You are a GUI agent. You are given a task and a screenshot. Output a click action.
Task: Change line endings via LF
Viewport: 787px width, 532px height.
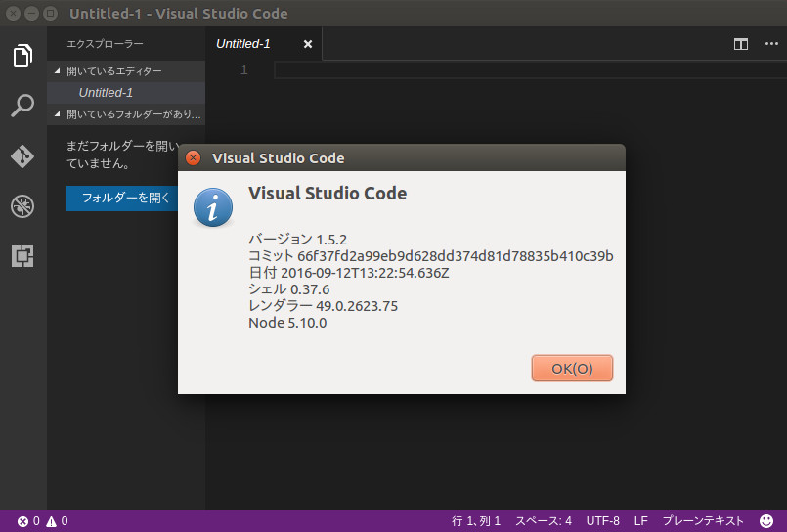641,521
